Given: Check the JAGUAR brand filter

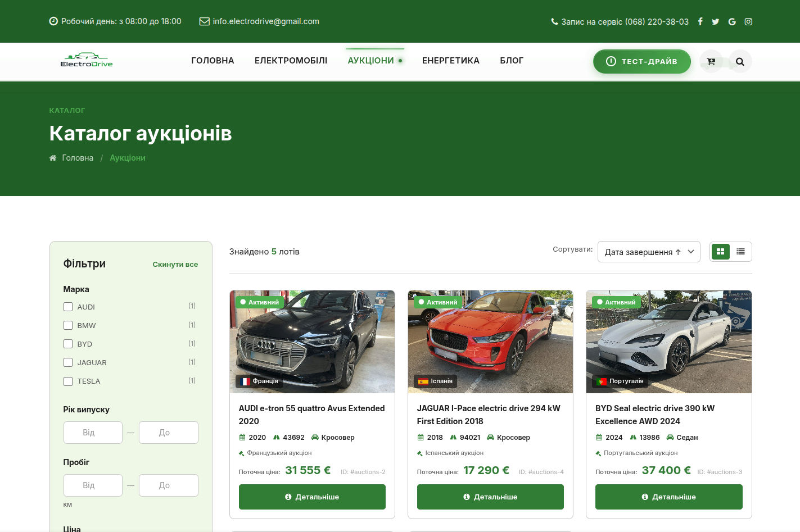Looking at the screenshot, I should click(x=68, y=362).
